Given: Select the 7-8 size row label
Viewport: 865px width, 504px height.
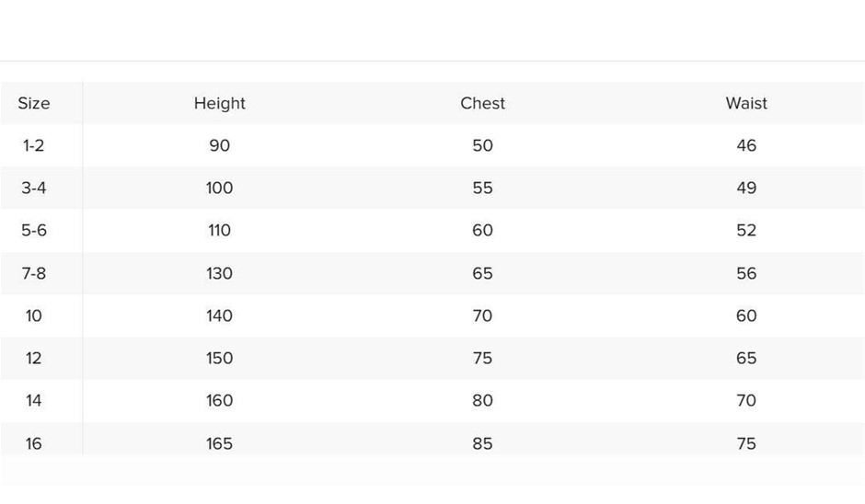Looking at the screenshot, I should tap(34, 273).
